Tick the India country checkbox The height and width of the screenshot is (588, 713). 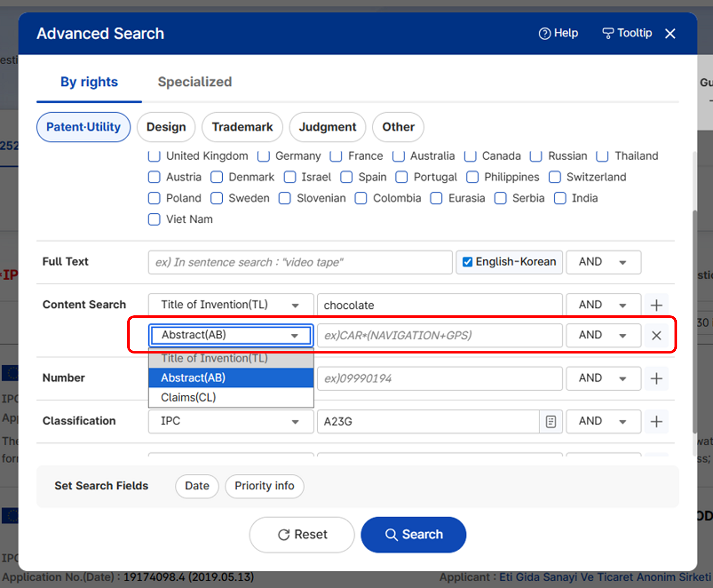pos(560,198)
